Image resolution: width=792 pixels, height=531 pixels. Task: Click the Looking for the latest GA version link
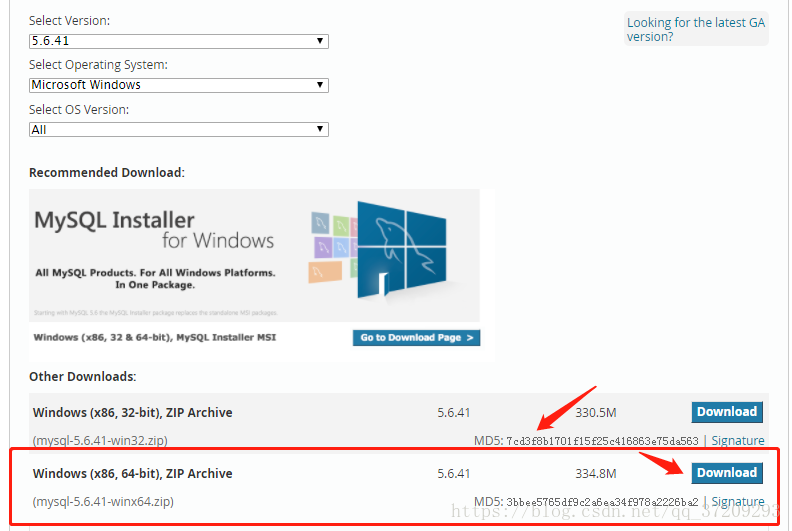point(696,29)
